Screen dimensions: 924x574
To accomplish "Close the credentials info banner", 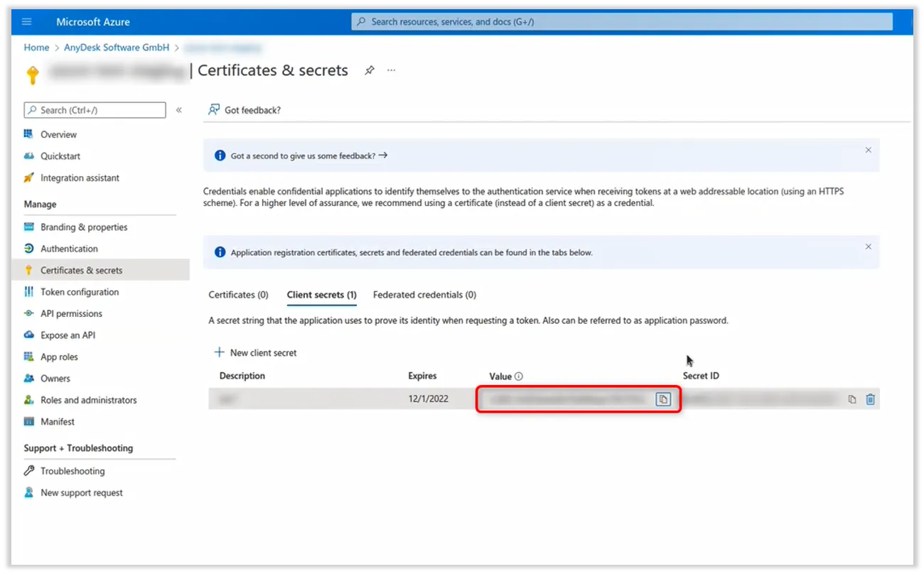I will click(x=868, y=247).
